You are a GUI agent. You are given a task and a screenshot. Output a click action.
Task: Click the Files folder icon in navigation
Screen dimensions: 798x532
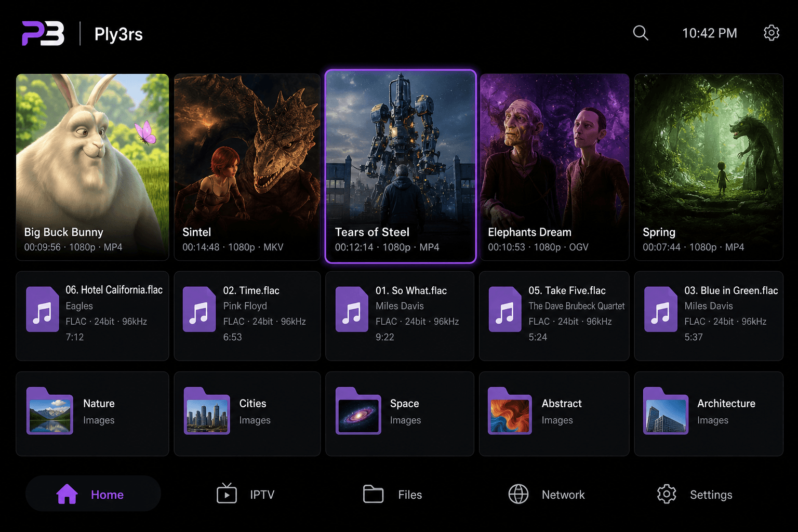click(x=373, y=494)
